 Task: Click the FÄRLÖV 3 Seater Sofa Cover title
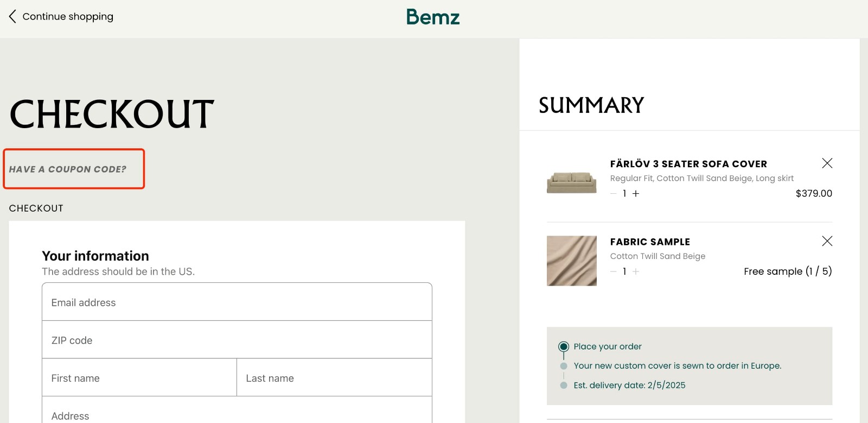[x=689, y=163]
